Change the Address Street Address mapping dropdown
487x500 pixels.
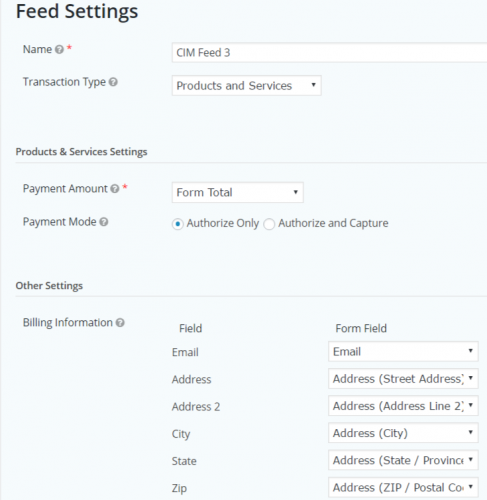tap(403, 379)
